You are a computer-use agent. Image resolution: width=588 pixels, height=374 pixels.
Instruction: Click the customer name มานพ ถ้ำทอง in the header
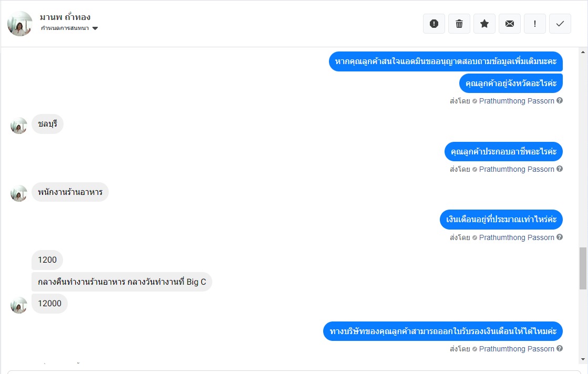[x=65, y=17]
